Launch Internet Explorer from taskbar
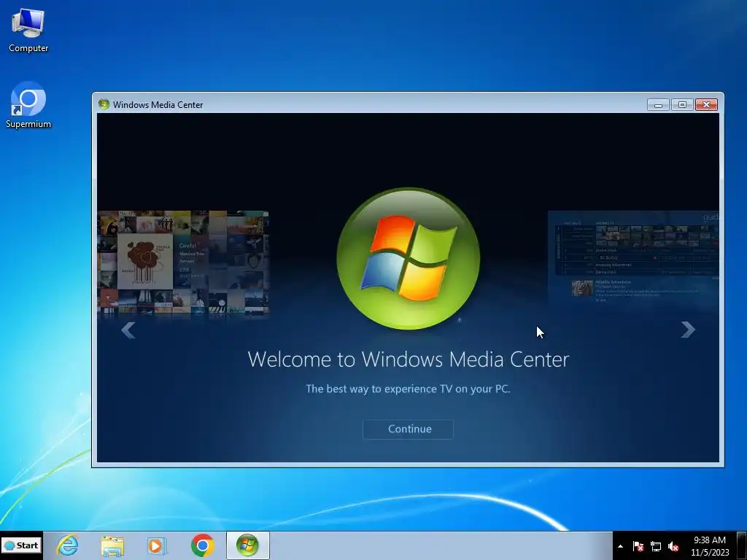 tap(67, 545)
